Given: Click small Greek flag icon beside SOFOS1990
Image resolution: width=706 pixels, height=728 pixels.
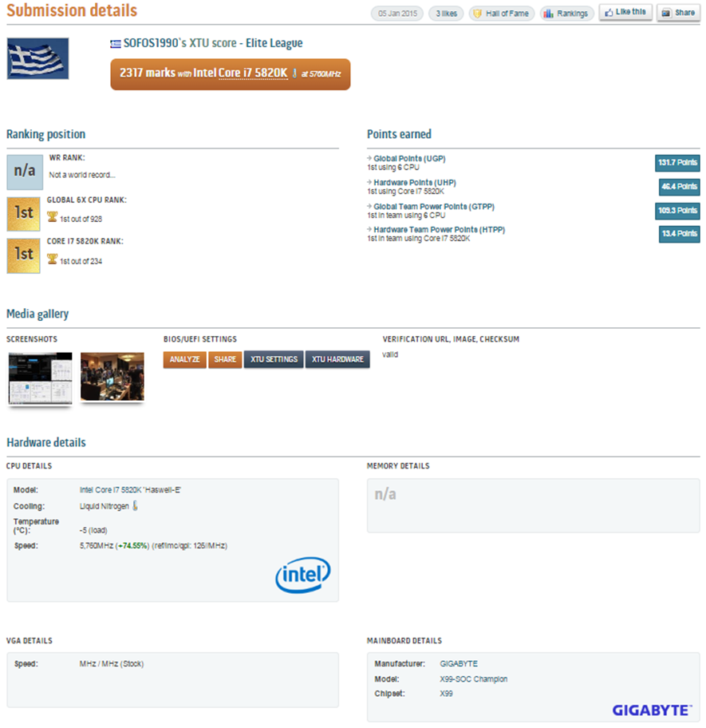Looking at the screenshot, I should 115,44.
